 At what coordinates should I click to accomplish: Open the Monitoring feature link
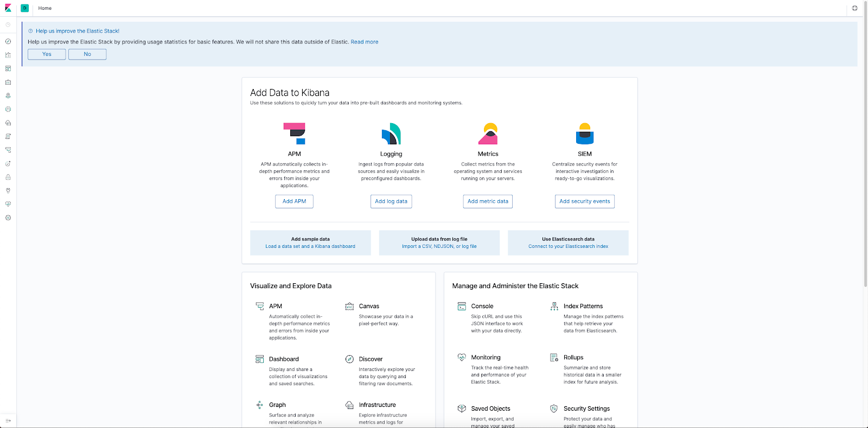(x=486, y=357)
